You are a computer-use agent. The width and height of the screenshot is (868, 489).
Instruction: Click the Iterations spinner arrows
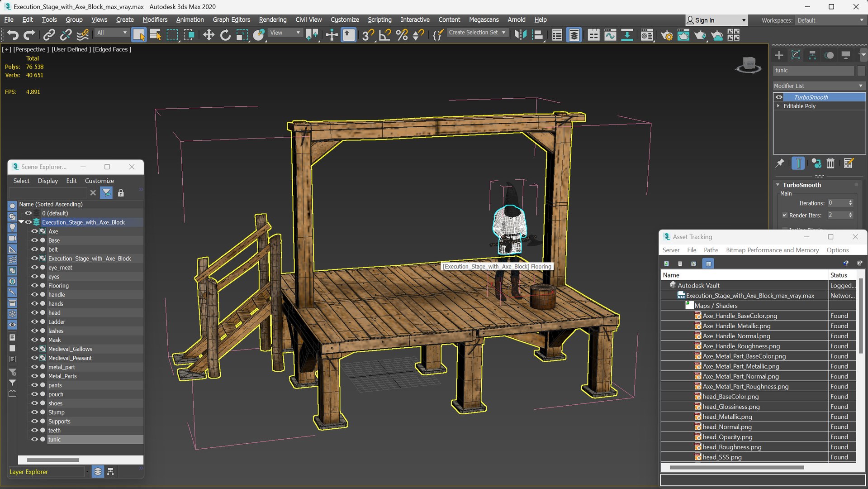[850, 203]
